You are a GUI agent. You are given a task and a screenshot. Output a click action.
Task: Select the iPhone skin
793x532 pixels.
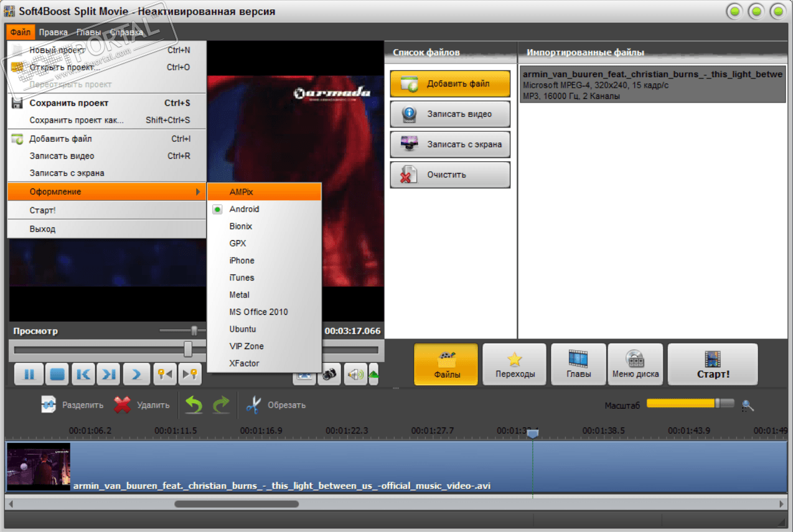[x=264, y=261]
